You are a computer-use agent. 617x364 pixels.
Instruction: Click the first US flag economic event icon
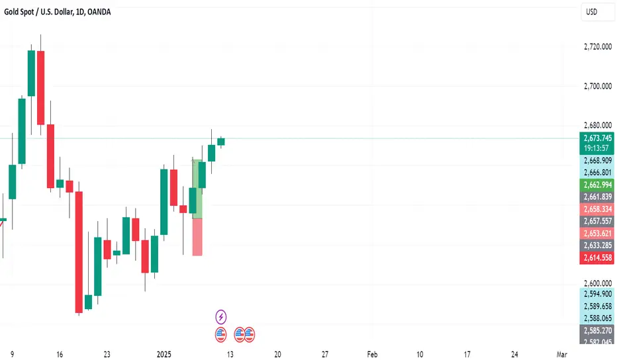pos(220,334)
